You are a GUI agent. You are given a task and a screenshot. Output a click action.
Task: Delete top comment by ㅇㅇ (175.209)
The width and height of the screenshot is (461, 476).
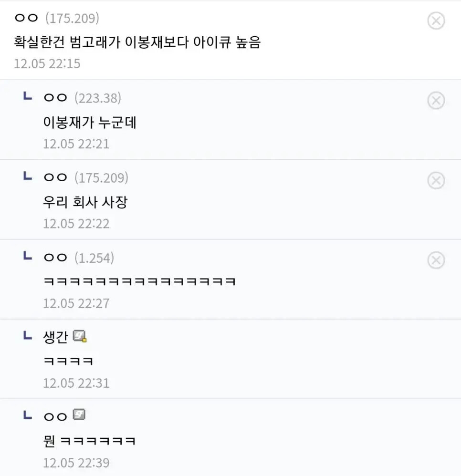(435, 21)
